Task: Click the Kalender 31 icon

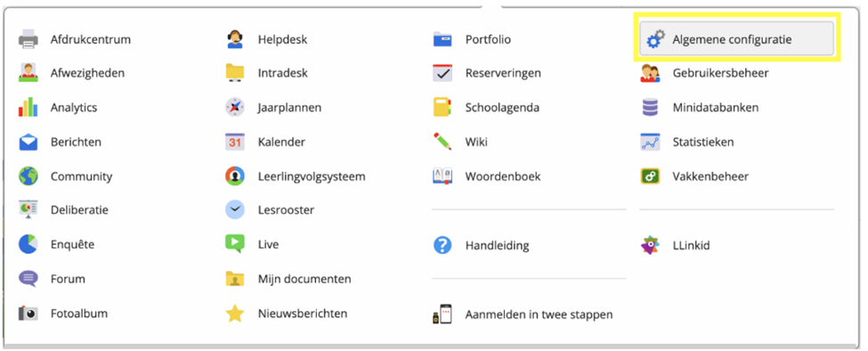Action: click(235, 142)
